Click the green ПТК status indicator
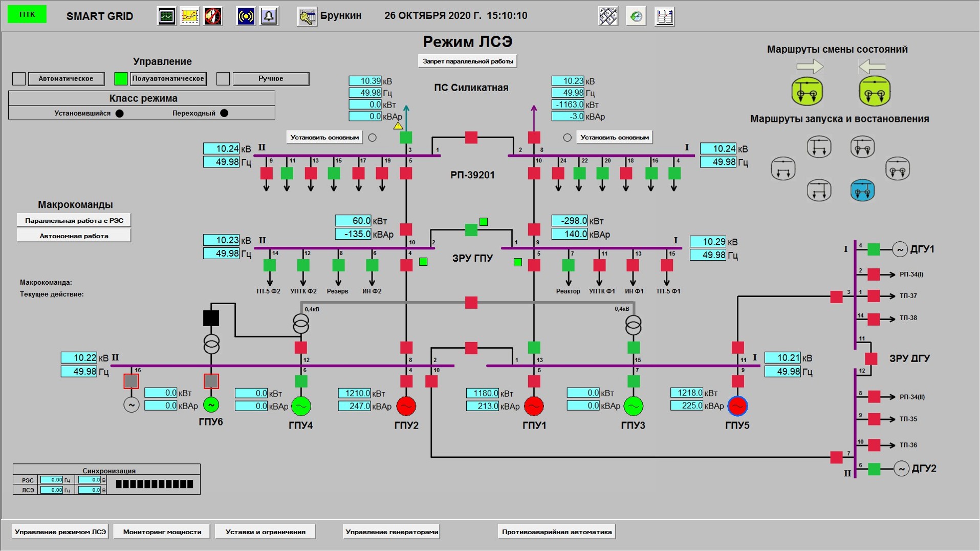Image resolution: width=980 pixels, height=551 pixels. click(x=27, y=14)
